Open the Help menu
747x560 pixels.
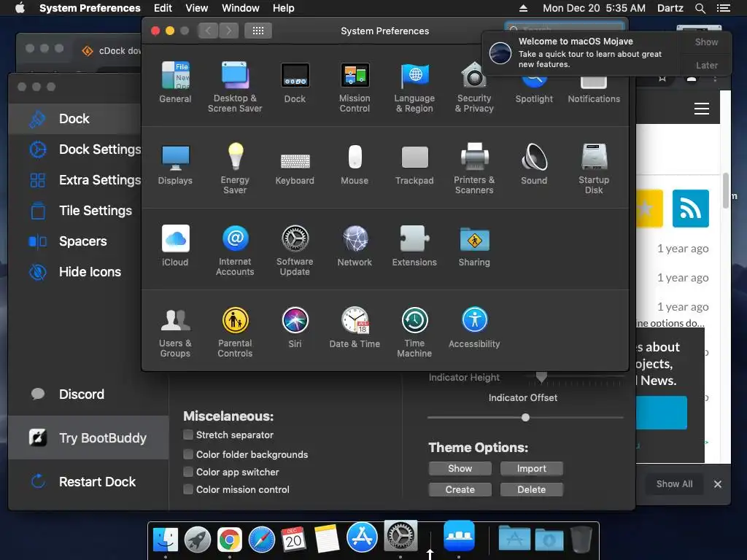tap(284, 8)
